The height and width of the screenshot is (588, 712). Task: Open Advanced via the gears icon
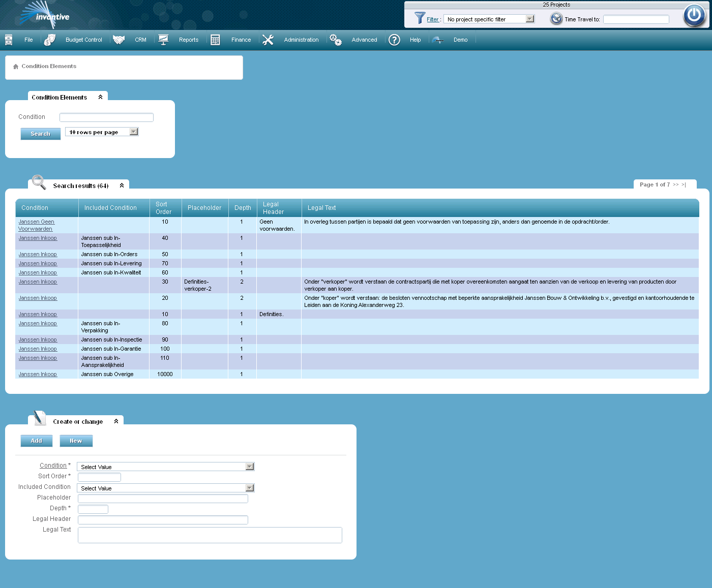pos(336,39)
